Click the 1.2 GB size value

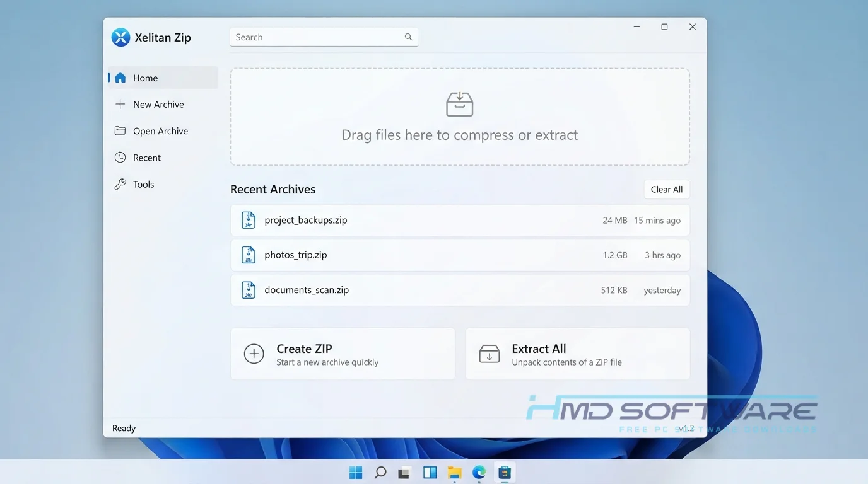point(615,255)
